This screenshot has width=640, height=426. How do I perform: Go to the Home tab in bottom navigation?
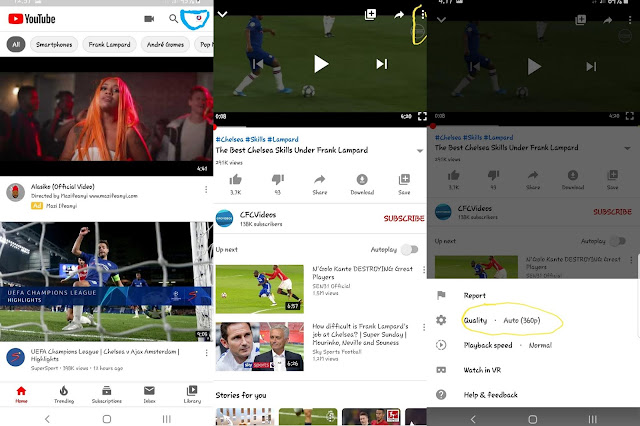coord(21,395)
